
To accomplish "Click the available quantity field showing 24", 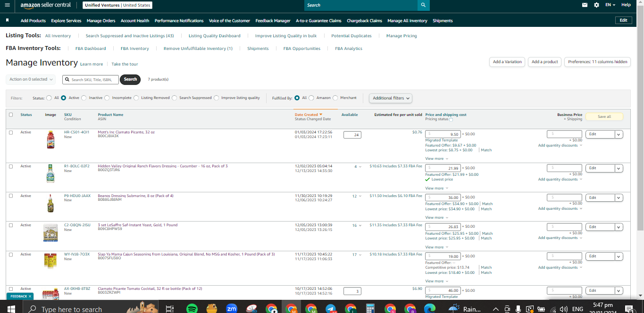I will pyautogui.click(x=352, y=135).
